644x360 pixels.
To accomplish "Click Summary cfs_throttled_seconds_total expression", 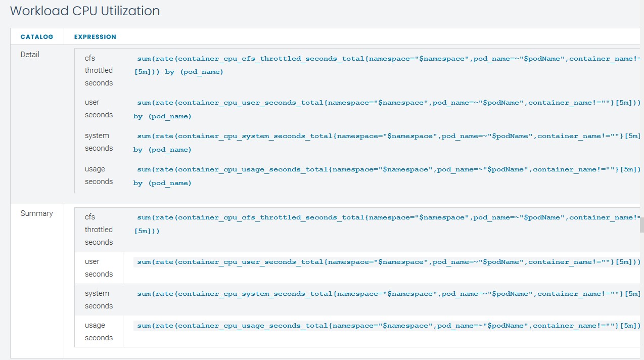I will (x=388, y=224).
